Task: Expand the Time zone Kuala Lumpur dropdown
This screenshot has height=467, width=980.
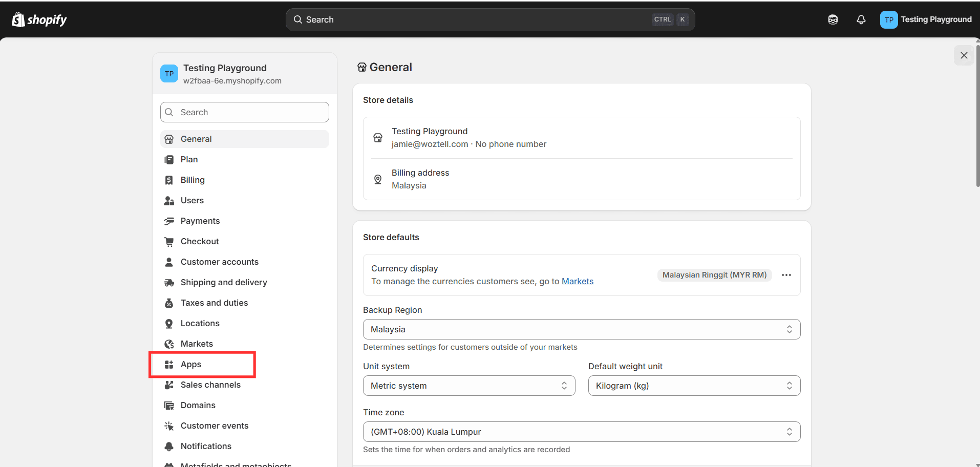Action: tap(581, 432)
